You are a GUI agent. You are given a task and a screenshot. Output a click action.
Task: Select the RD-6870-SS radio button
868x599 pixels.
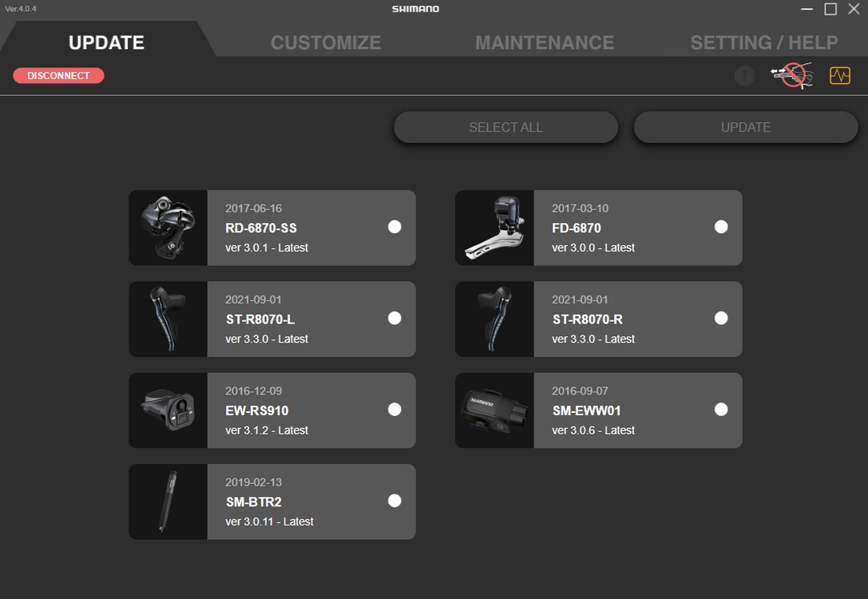(x=394, y=227)
